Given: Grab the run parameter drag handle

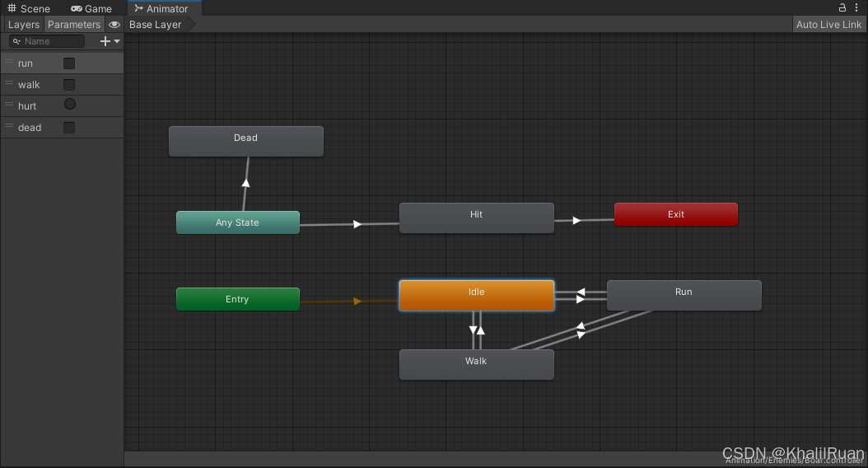Looking at the screenshot, I should pos(9,62).
